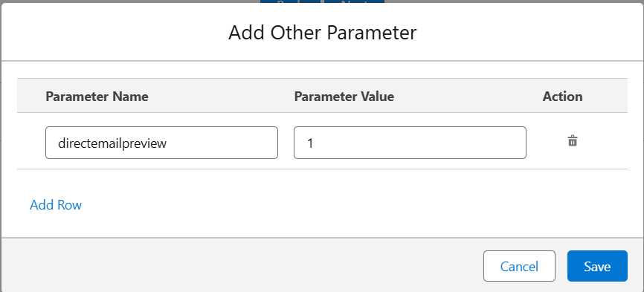Add another parameter row via Add Row
The width and height of the screenshot is (644, 292).
click(56, 204)
